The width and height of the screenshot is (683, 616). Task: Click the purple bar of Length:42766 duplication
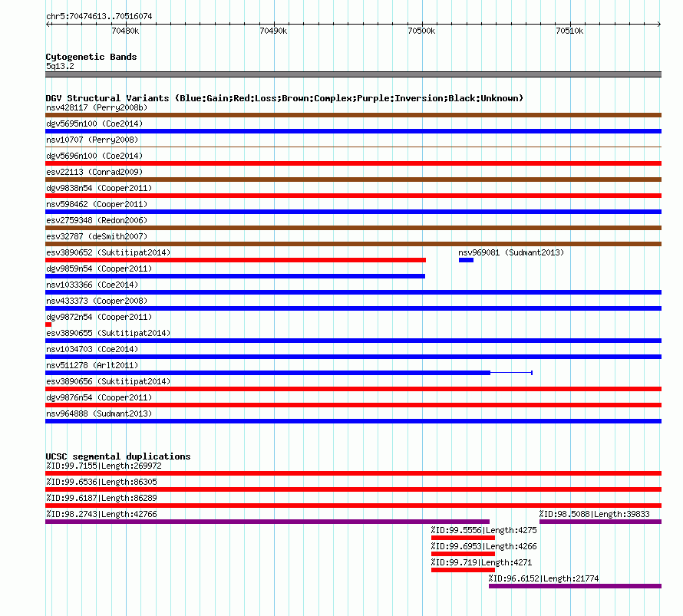point(268,522)
